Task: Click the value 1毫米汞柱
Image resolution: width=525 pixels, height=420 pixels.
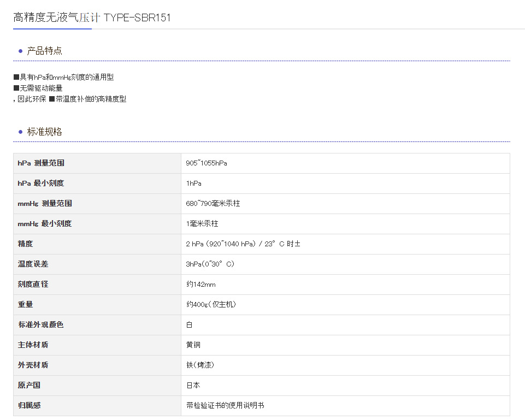Action: pyautogui.click(x=202, y=223)
